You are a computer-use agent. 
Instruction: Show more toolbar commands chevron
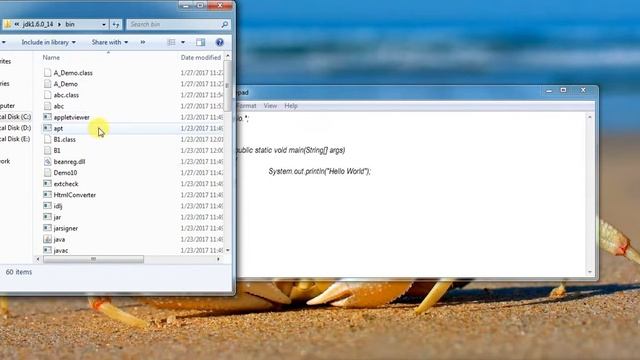pos(143,42)
